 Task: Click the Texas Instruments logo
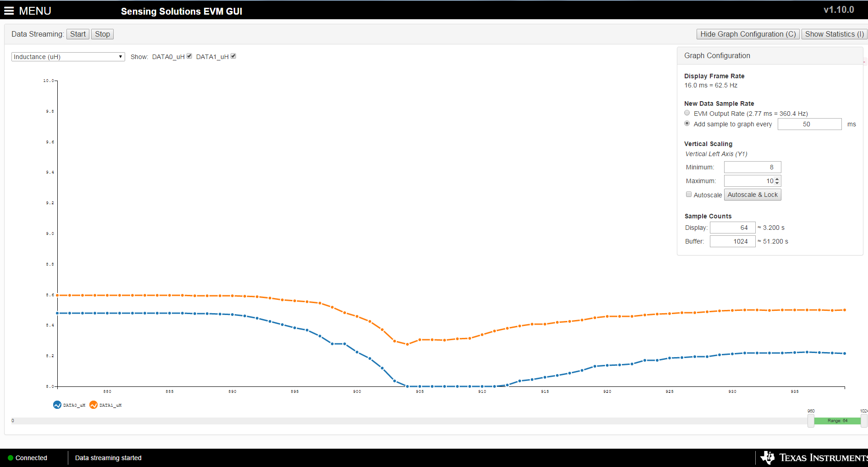814,458
